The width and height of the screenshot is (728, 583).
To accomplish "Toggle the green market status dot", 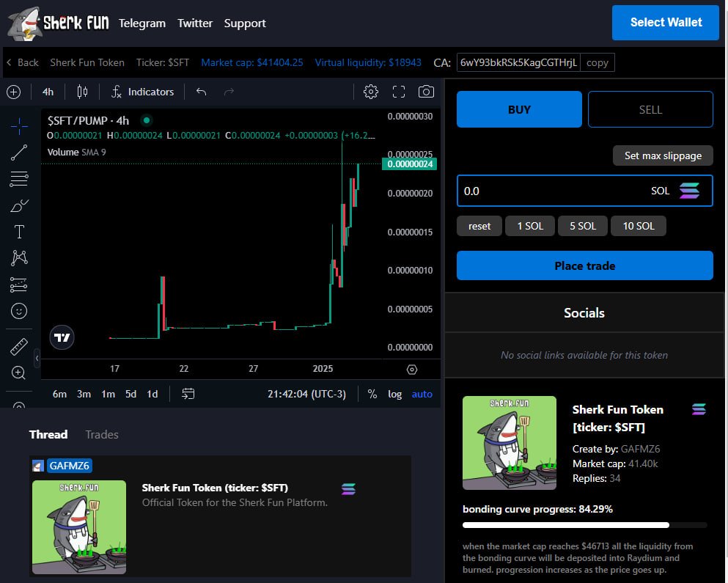I will [147, 120].
